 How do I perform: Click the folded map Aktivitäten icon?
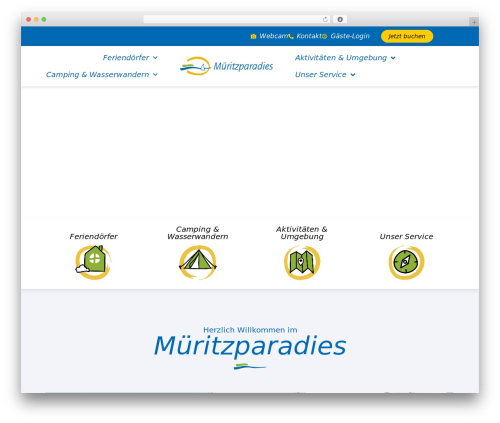302,262
